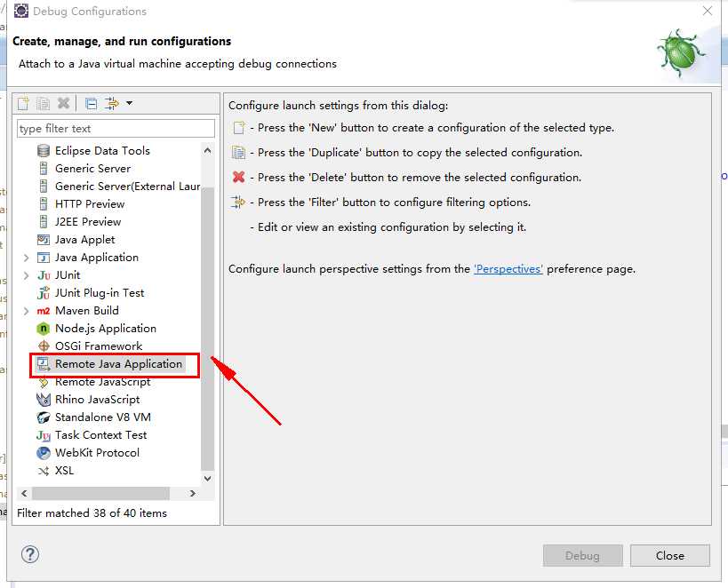Select 'Node.js Application' entry text
Image resolution: width=728 pixels, height=588 pixels.
point(106,328)
